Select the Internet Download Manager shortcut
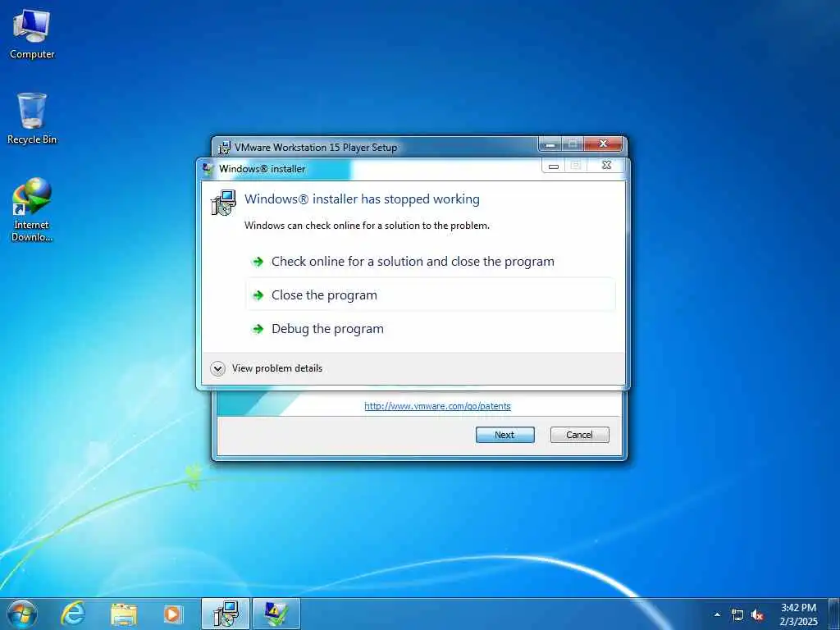 (x=32, y=209)
